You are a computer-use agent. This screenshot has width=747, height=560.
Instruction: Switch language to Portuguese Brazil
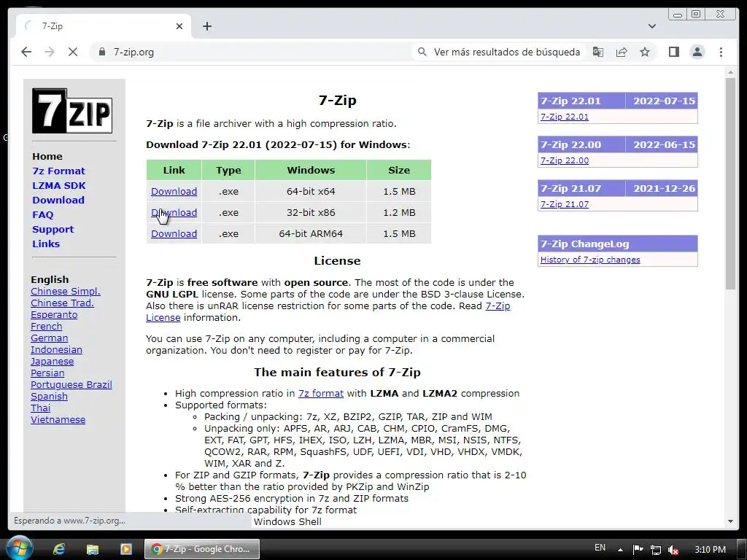tap(71, 385)
